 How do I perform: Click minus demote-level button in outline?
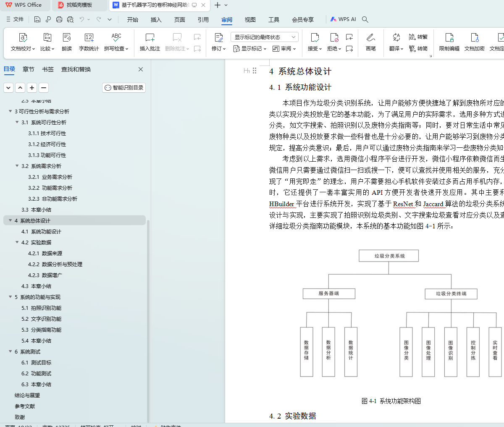click(x=44, y=88)
